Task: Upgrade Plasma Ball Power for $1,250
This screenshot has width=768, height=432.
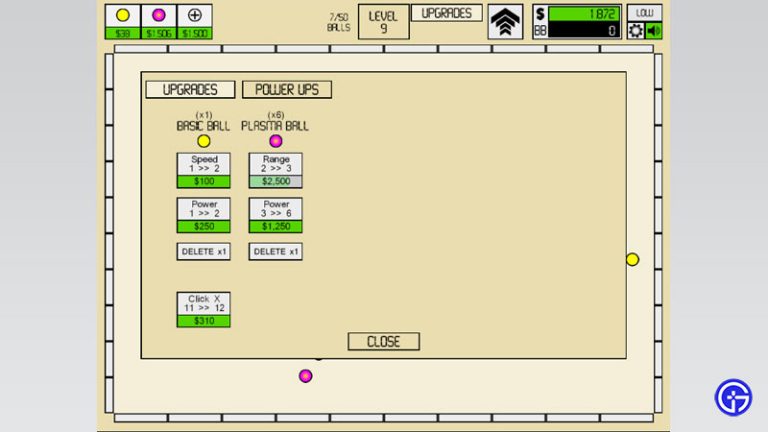Action: click(x=276, y=215)
